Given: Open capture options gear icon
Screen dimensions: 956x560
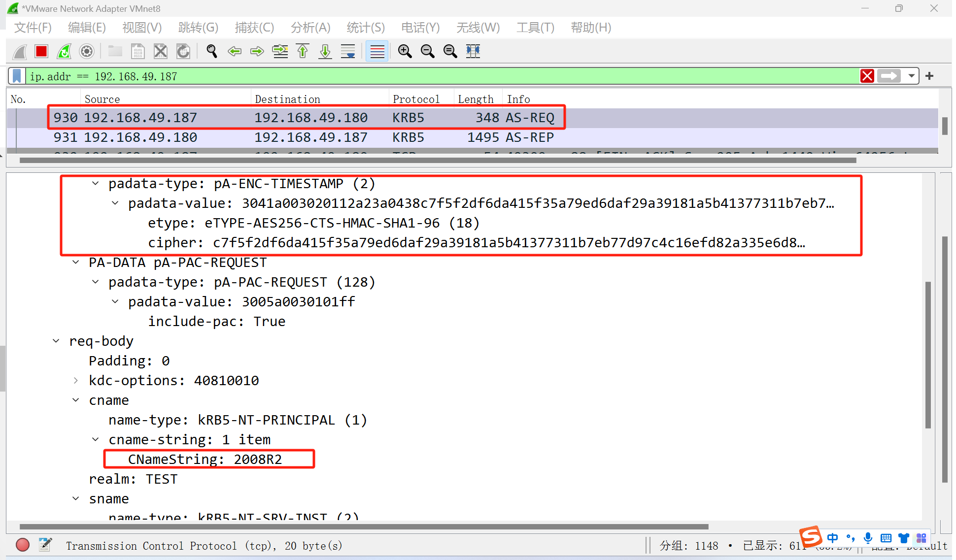Looking at the screenshot, I should [x=87, y=51].
